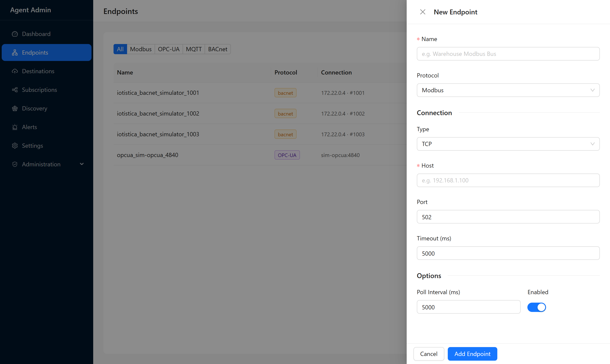
Task: Click the OPC-UA protocol tag
Action: click(x=287, y=155)
